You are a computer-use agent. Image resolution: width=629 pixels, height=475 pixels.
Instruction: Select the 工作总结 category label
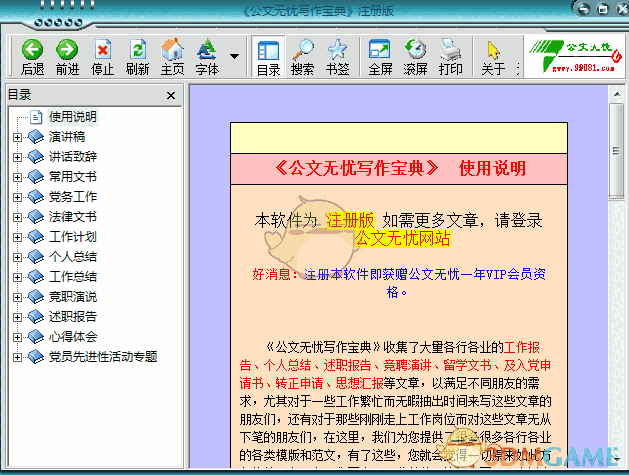[x=73, y=277]
